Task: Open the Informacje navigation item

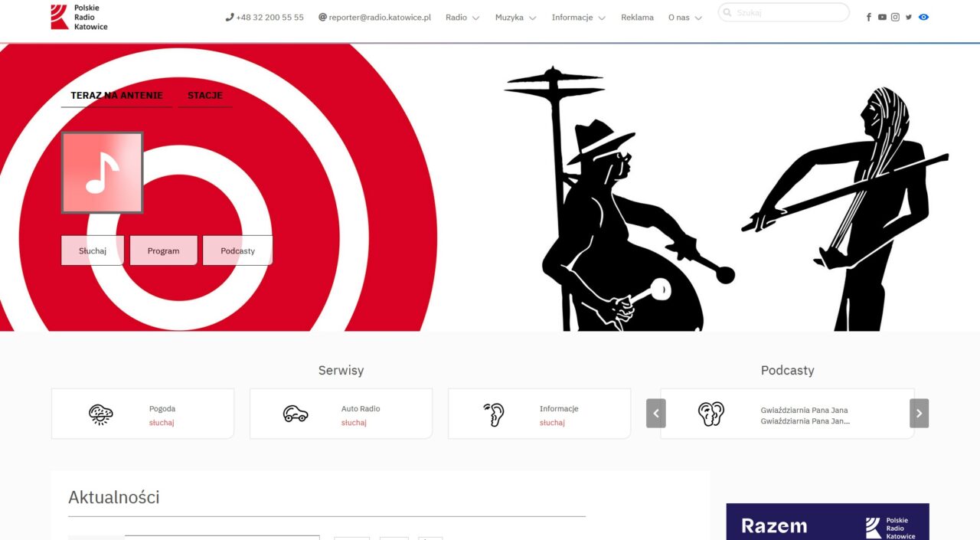Action: click(x=572, y=17)
